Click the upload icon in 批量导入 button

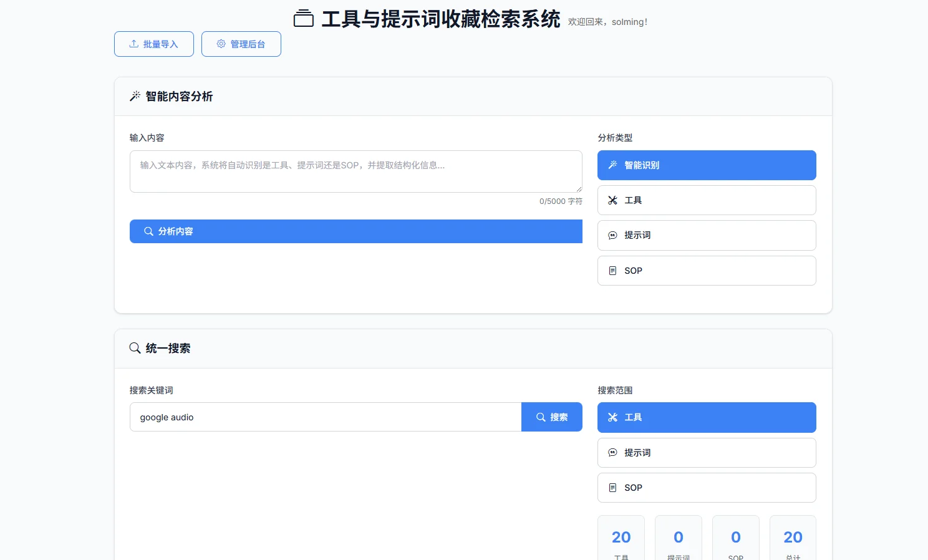[x=133, y=44]
